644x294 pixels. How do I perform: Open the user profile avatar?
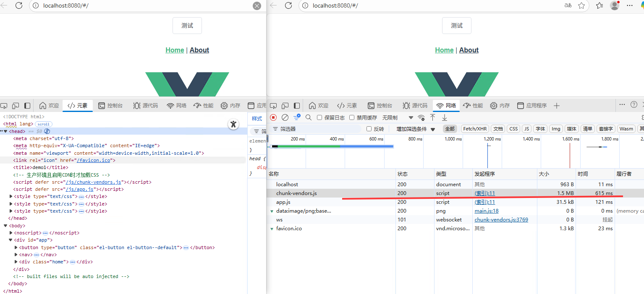[x=615, y=5]
